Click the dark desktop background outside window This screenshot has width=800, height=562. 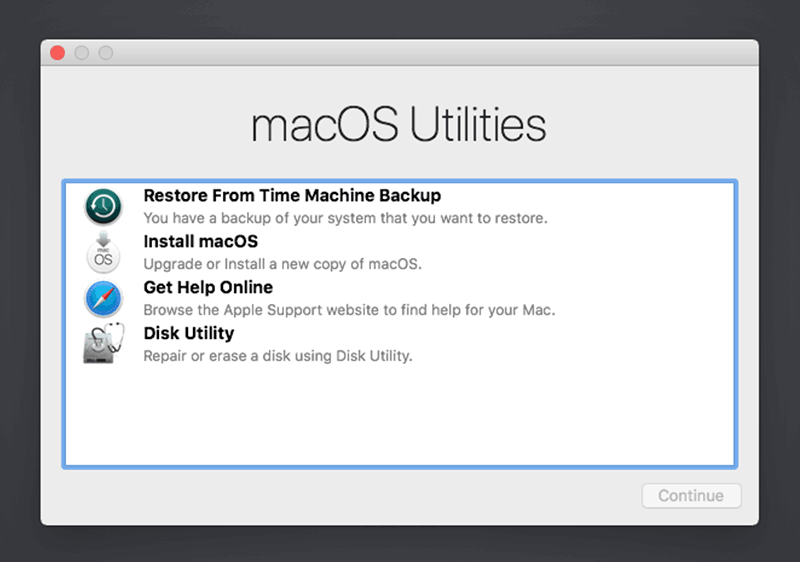point(399,544)
